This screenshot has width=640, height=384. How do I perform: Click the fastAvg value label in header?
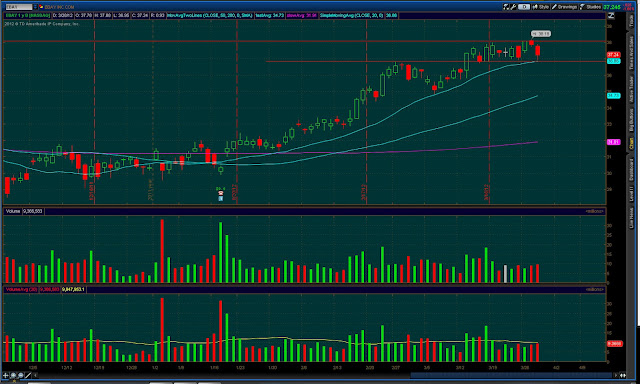270,16
